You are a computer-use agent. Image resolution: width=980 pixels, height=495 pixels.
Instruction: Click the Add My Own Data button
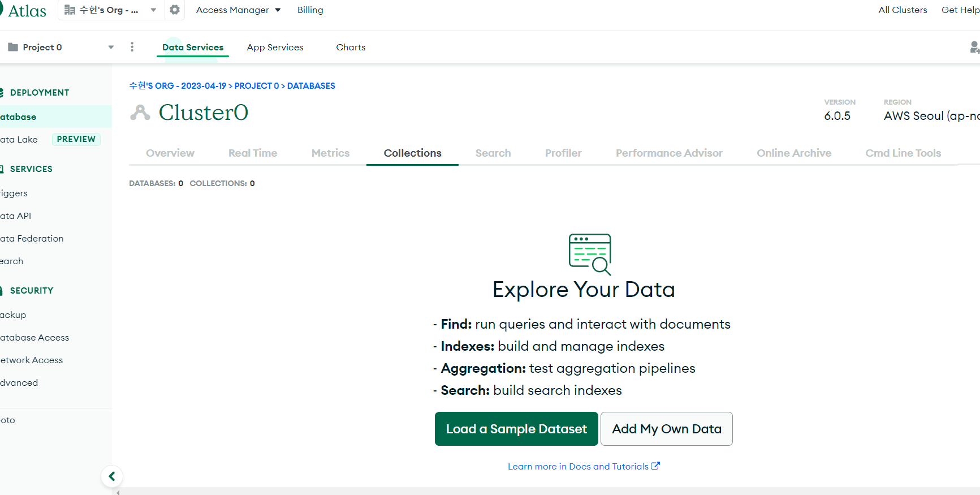(667, 429)
